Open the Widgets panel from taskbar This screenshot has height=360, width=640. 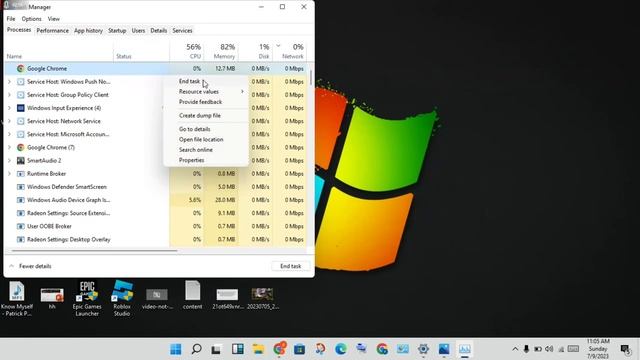(238, 349)
